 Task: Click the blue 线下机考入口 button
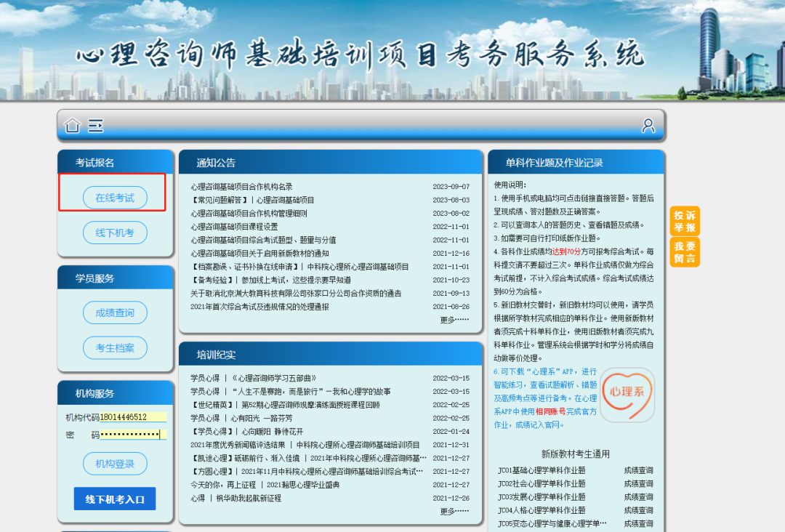(115, 499)
